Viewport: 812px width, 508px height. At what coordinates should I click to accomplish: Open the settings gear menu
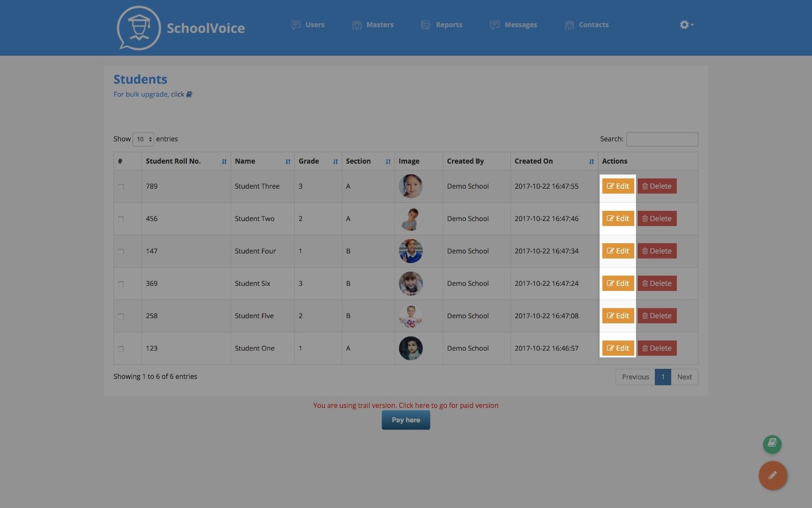[x=687, y=24]
